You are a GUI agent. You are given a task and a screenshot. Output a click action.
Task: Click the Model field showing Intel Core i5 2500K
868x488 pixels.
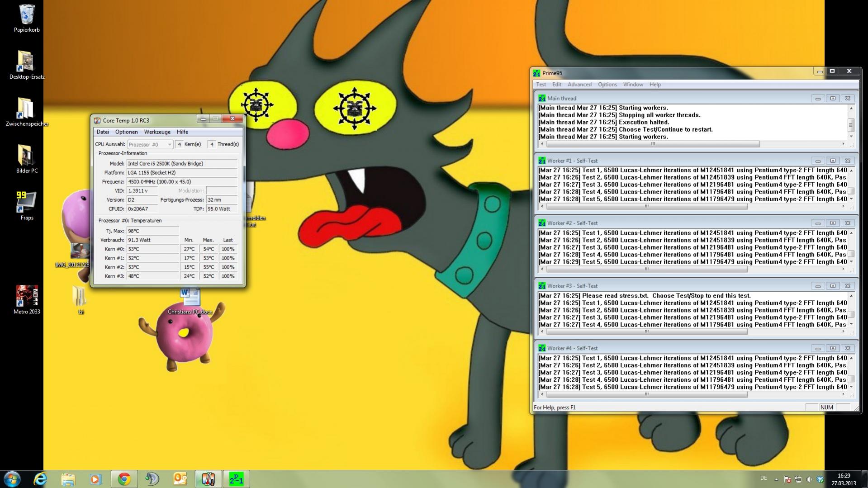click(x=182, y=164)
